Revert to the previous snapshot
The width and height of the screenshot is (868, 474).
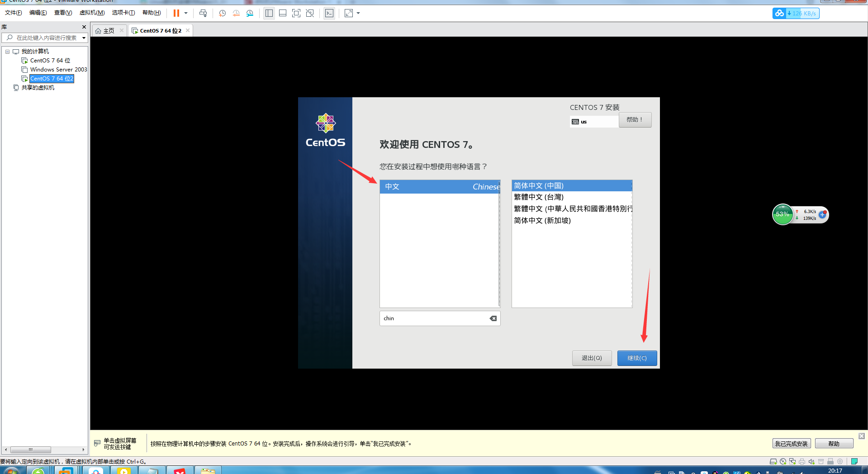coord(236,13)
